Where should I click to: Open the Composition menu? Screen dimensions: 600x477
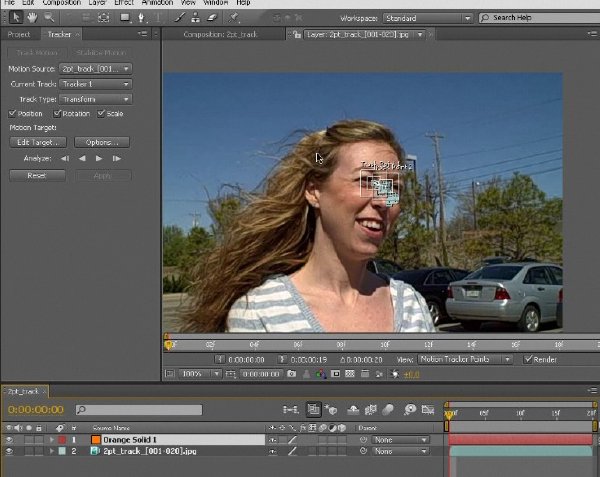coord(62,3)
